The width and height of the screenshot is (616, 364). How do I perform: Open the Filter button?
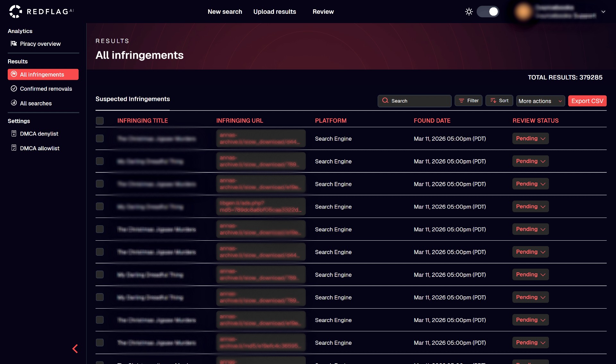tap(468, 101)
